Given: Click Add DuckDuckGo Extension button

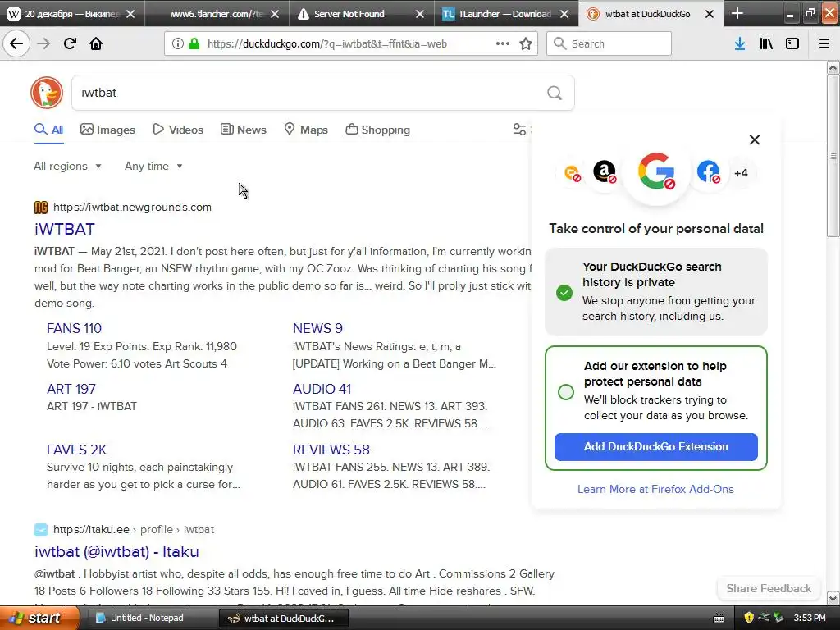Looking at the screenshot, I should [655, 447].
